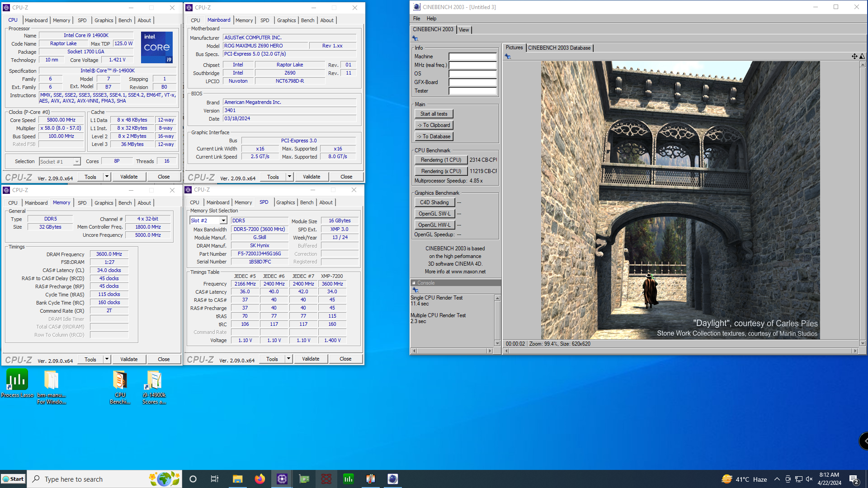
Task: Click the triangle icon beside move cross
Action: [x=862, y=56]
